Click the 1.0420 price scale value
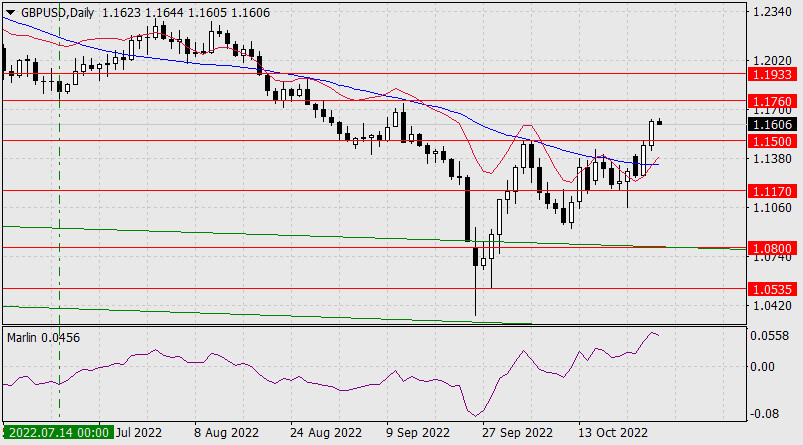Screen dimensions: 803x445 [772, 306]
